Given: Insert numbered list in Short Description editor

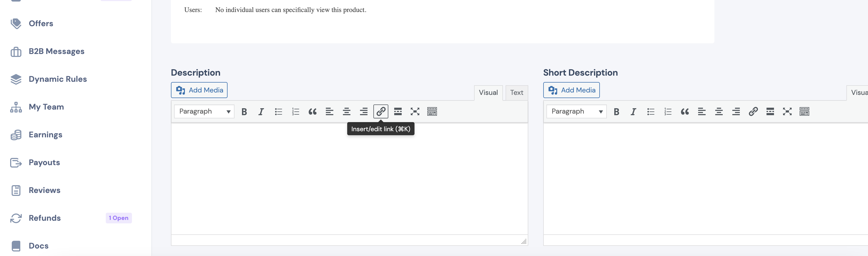Looking at the screenshot, I should point(668,112).
